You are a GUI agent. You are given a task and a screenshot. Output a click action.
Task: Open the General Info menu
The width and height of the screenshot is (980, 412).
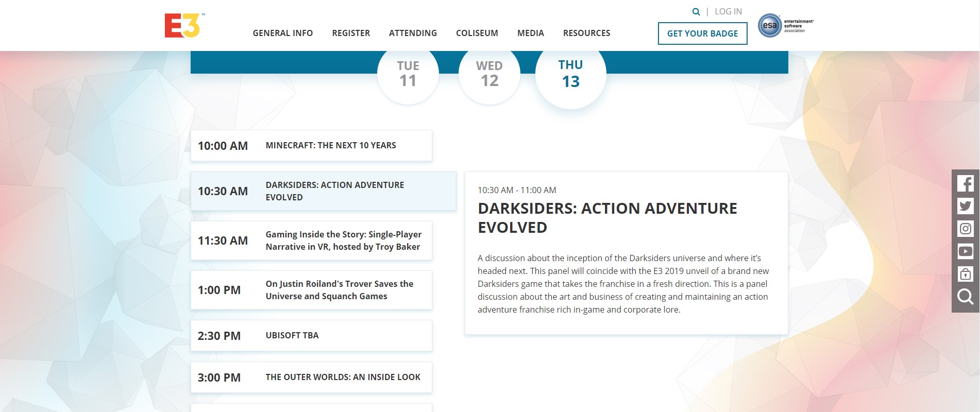pyautogui.click(x=283, y=33)
